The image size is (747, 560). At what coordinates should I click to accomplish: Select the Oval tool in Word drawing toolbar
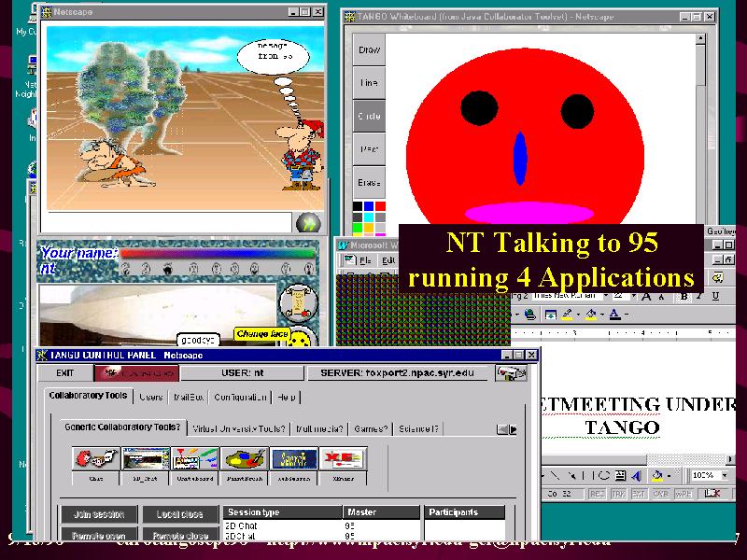604,475
